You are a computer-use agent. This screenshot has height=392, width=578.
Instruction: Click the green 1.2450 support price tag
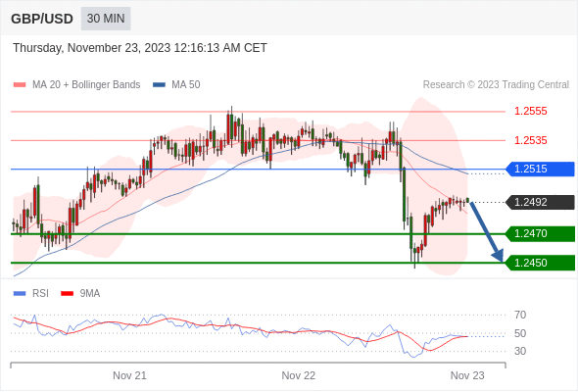pyautogui.click(x=540, y=263)
